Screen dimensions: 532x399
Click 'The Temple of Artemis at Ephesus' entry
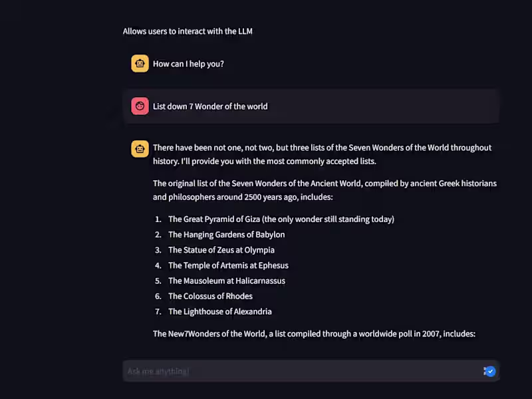click(x=228, y=265)
